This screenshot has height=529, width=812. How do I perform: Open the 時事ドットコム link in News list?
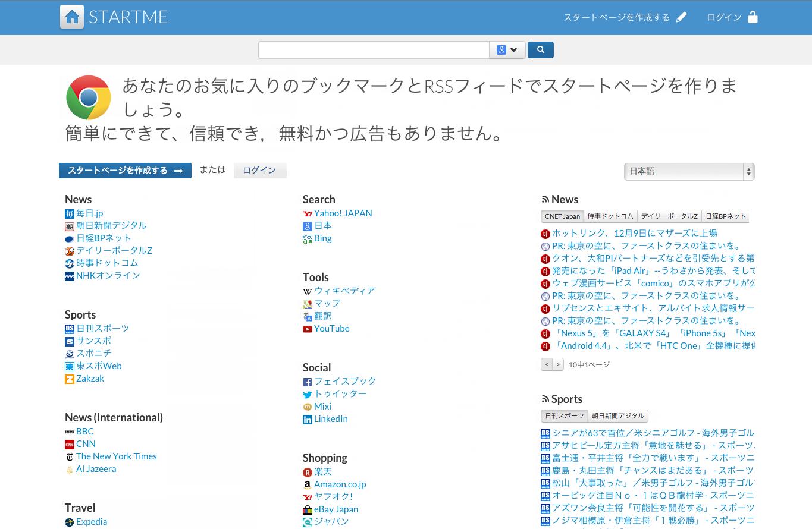pos(107,263)
